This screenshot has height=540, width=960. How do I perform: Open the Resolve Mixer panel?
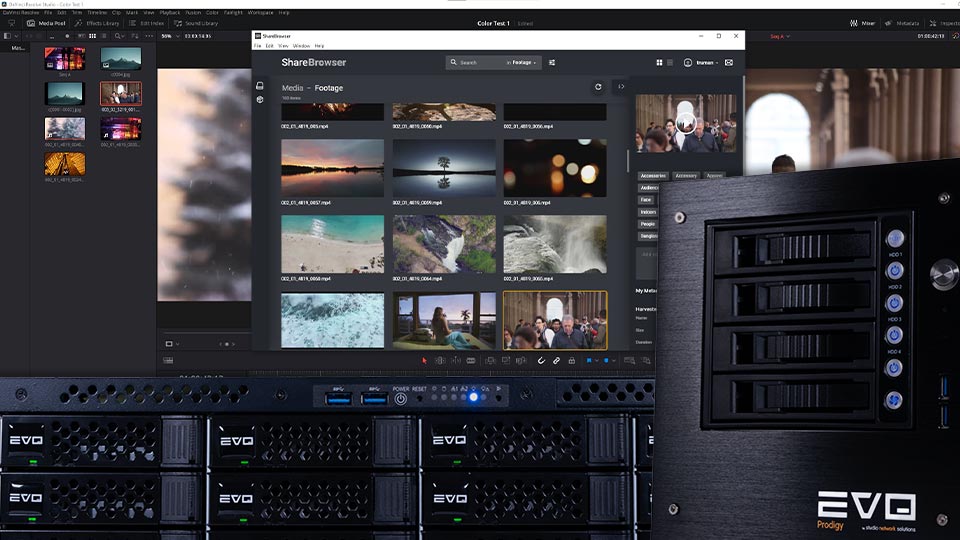862,23
